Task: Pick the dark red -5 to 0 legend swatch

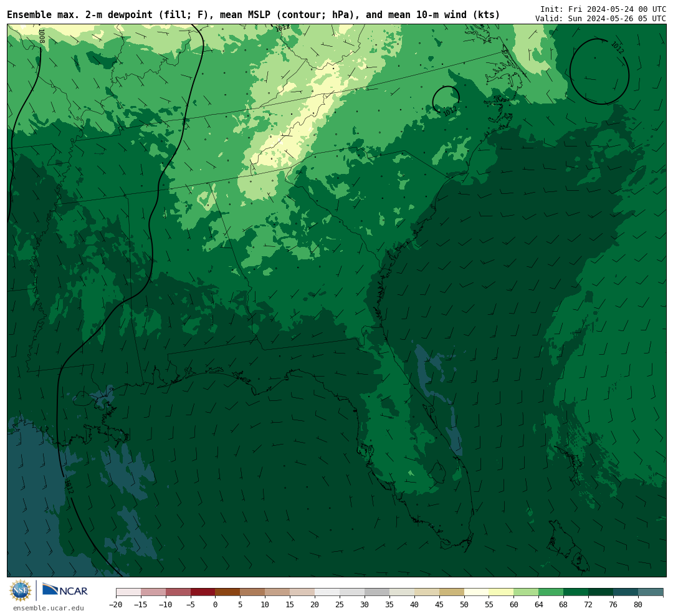Action: (203, 592)
